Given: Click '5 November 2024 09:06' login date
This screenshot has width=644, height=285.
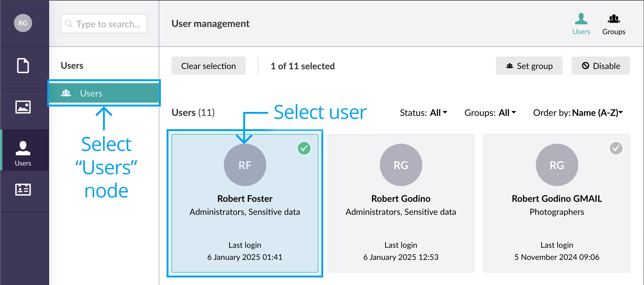Looking at the screenshot, I should click(x=557, y=257).
